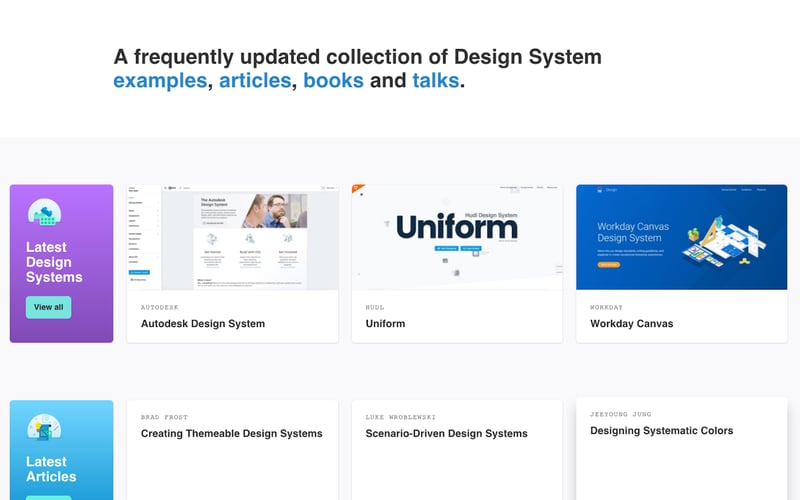The width and height of the screenshot is (800, 500).
Task: Open Designing Systematic Colors article
Action: tap(662, 431)
